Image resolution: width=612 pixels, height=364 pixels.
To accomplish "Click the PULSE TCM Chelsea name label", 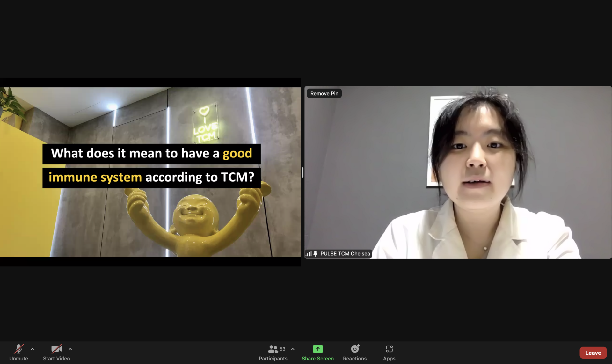I will point(345,254).
